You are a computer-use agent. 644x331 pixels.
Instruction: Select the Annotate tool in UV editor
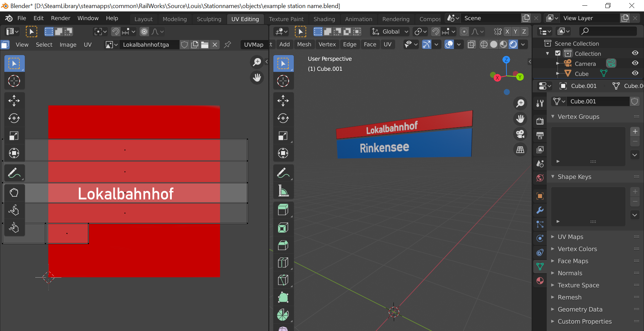pyautogui.click(x=14, y=173)
